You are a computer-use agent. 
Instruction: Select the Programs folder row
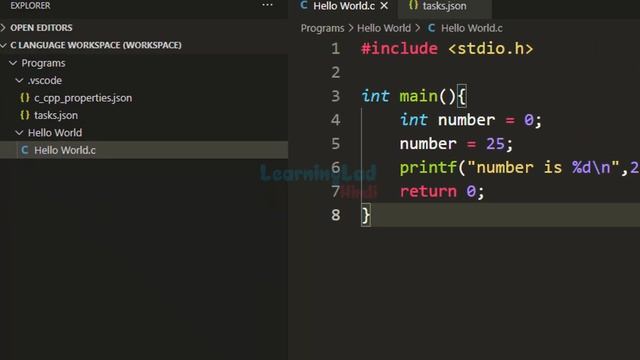click(144, 63)
